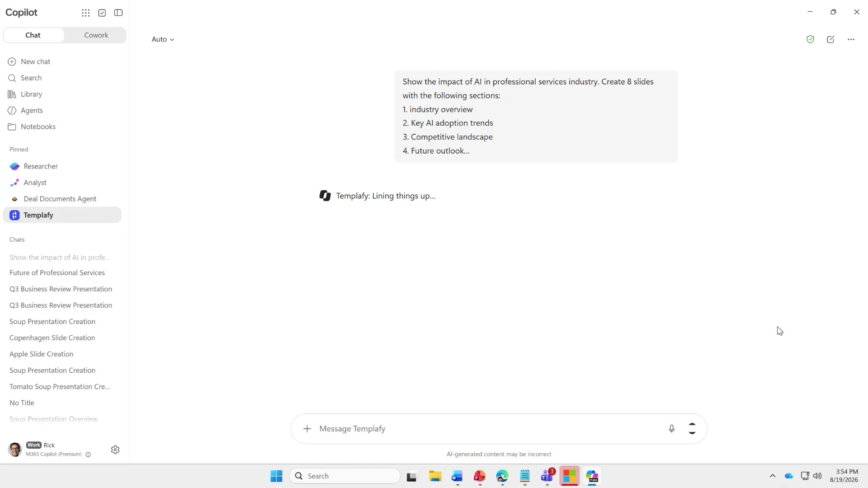Click the Copilot logo beside Templafy status

325,196
